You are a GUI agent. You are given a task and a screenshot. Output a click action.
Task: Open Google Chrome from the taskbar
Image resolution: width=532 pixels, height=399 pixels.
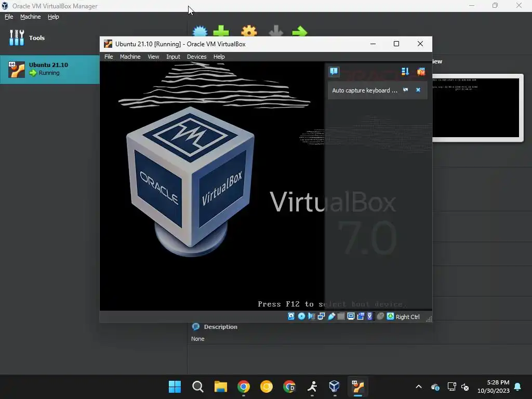244,387
